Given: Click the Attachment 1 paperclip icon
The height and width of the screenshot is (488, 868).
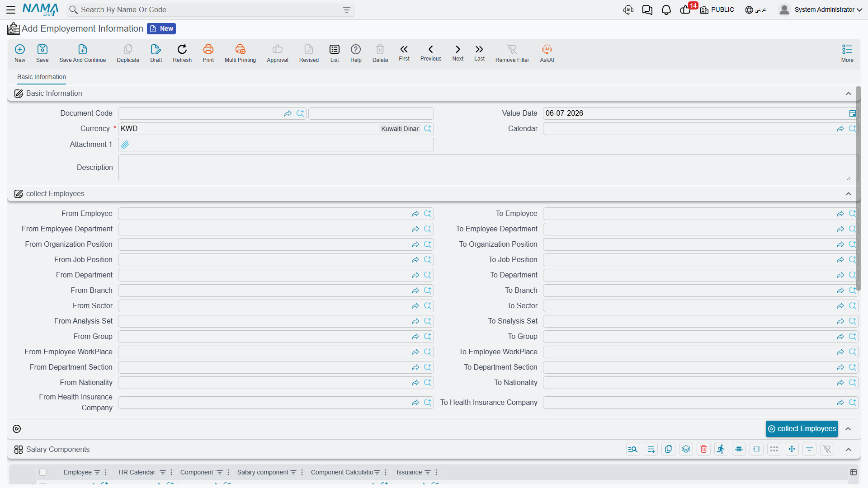Looking at the screenshot, I should (125, 145).
